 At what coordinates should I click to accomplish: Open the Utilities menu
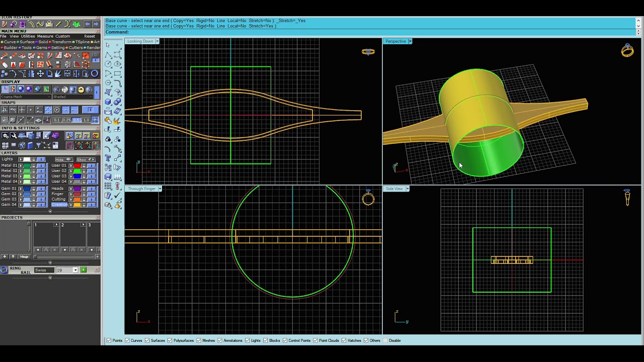pyautogui.click(x=28, y=36)
